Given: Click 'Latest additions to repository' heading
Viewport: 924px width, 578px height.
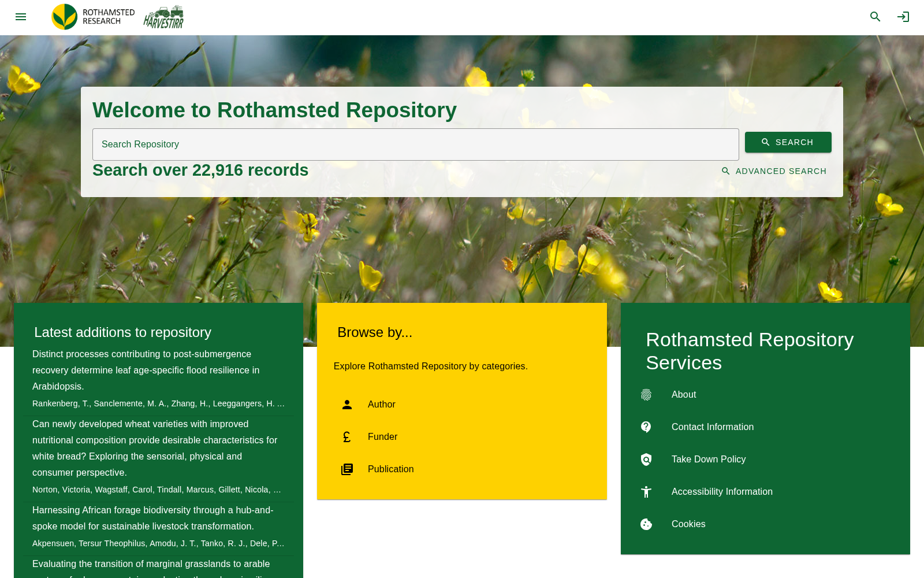Looking at the screenshot, I should [x=122, y=332].
